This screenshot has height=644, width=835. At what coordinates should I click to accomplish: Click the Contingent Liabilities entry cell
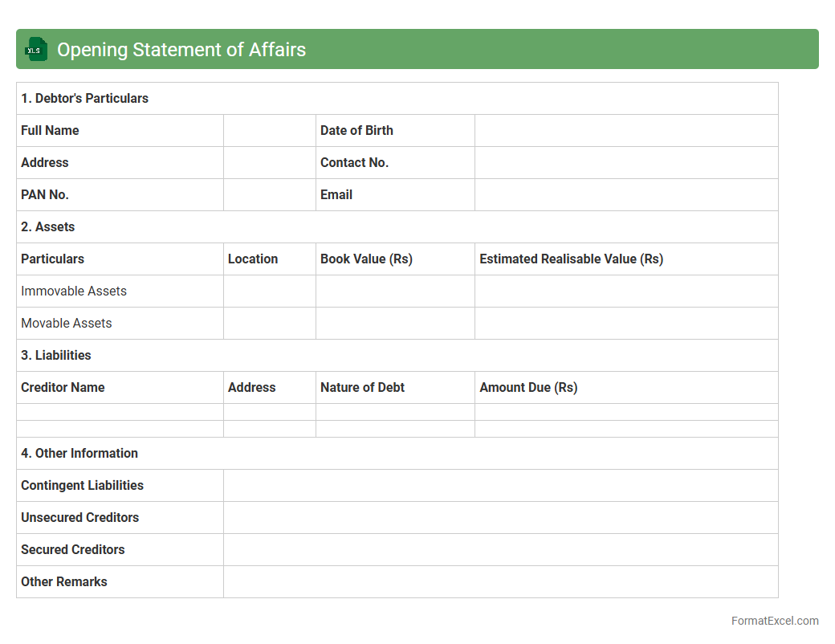(x=500, y=485)
